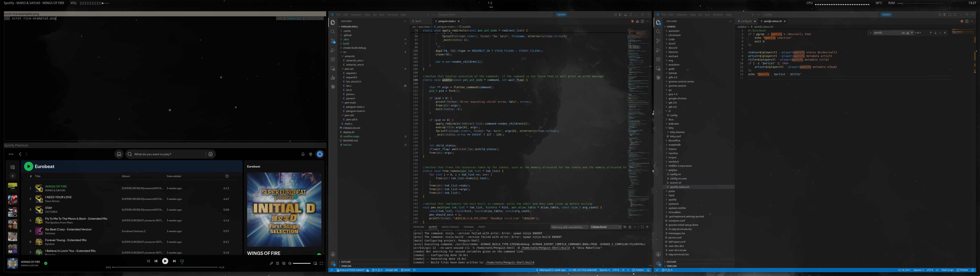Expand the chromium folder in .config explorer
980x276 pixels.
point(699,35)
